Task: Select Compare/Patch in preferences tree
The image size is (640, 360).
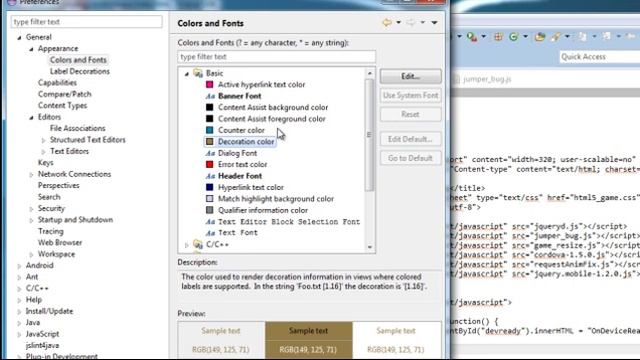Action: point(64,94)
